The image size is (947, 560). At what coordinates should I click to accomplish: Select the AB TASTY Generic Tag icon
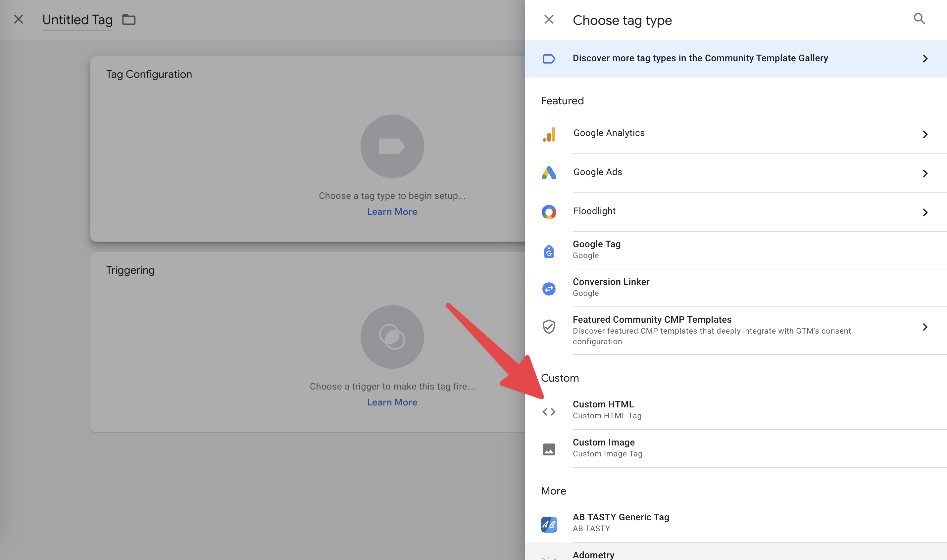click(549, 524)
